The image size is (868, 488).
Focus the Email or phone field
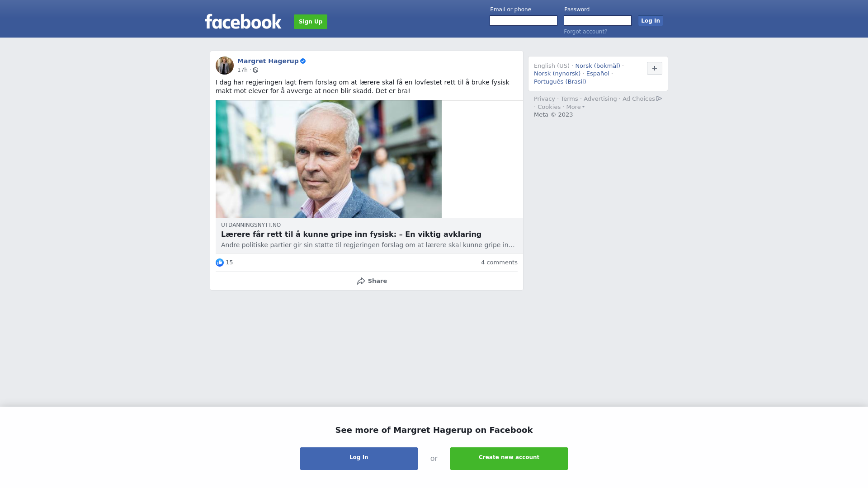[524, 21]
